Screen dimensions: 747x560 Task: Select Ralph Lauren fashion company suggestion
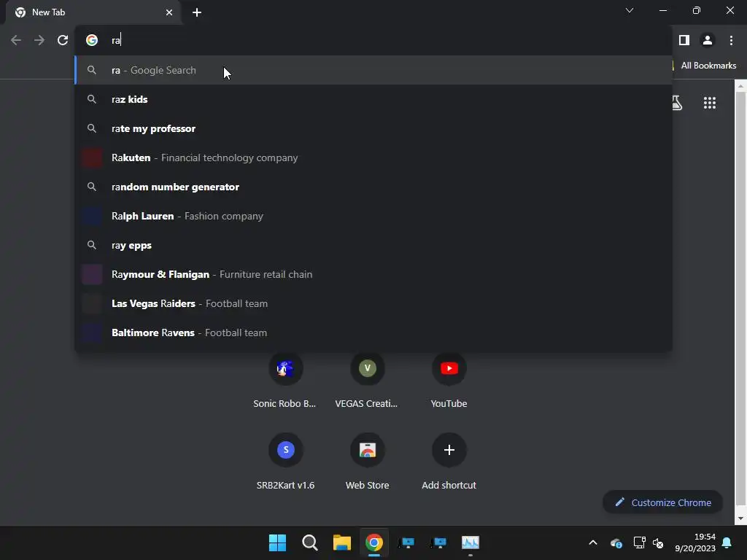pyautogui.click(x=373, y=216)
